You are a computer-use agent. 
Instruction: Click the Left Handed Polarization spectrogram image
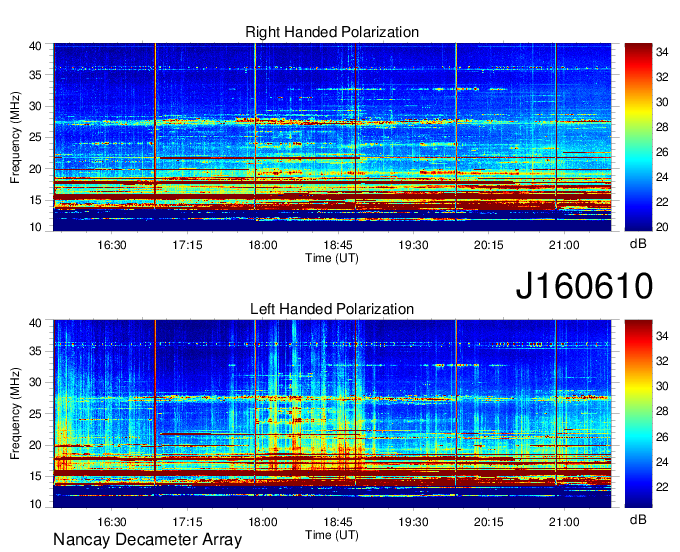(x=332, y=414)
